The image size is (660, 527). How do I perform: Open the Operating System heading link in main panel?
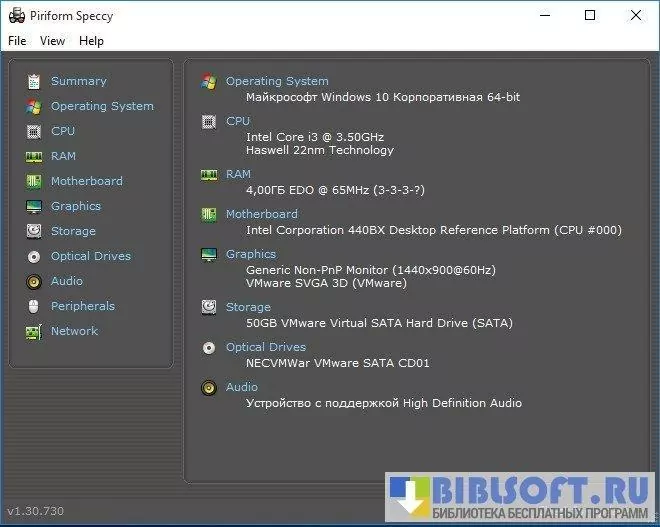(277, 81)
